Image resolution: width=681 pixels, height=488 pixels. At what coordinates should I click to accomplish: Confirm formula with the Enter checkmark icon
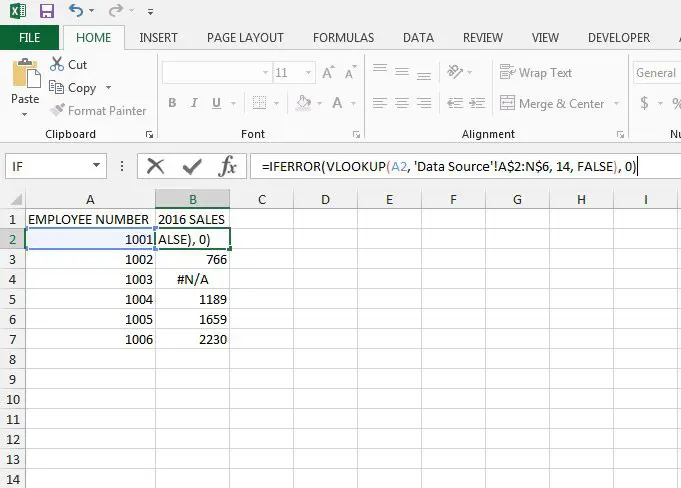coord(191,166)
